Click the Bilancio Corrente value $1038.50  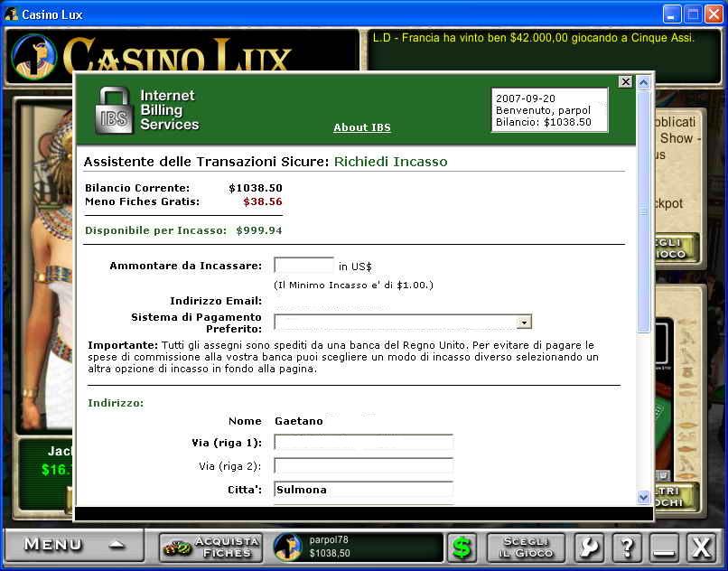click(256, 188)
